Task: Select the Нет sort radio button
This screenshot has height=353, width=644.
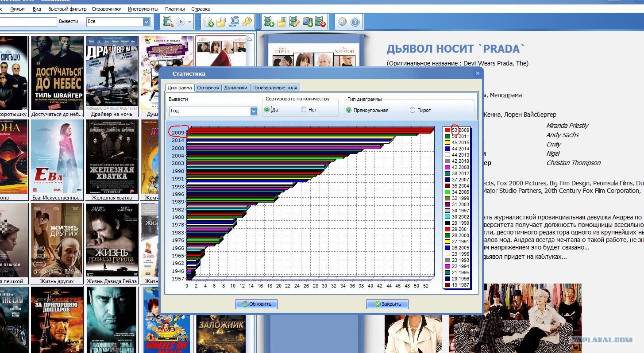Action: 304,110
